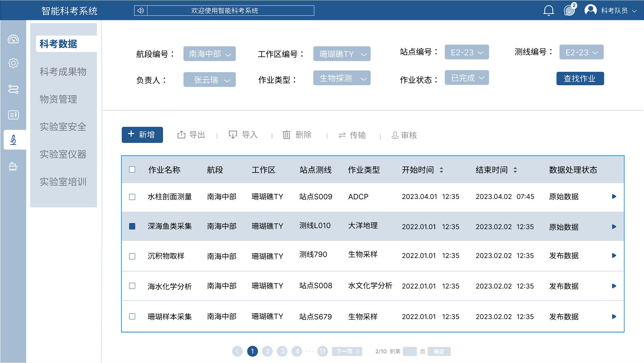The width and height of the screenshot is (644, 363).
Task: Open 实验室仪器 menu item
Action: pos(63,154)
